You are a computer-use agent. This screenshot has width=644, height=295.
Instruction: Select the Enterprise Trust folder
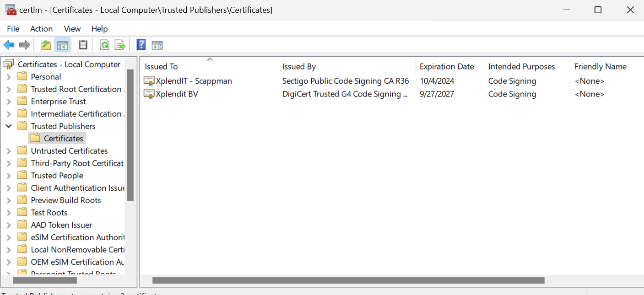pos(58,102)
